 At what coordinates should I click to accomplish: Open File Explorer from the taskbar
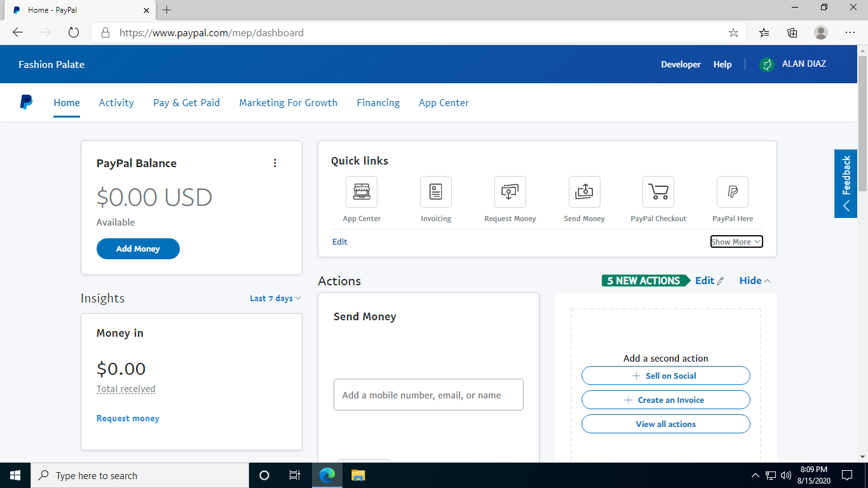[x=358, y=475]
